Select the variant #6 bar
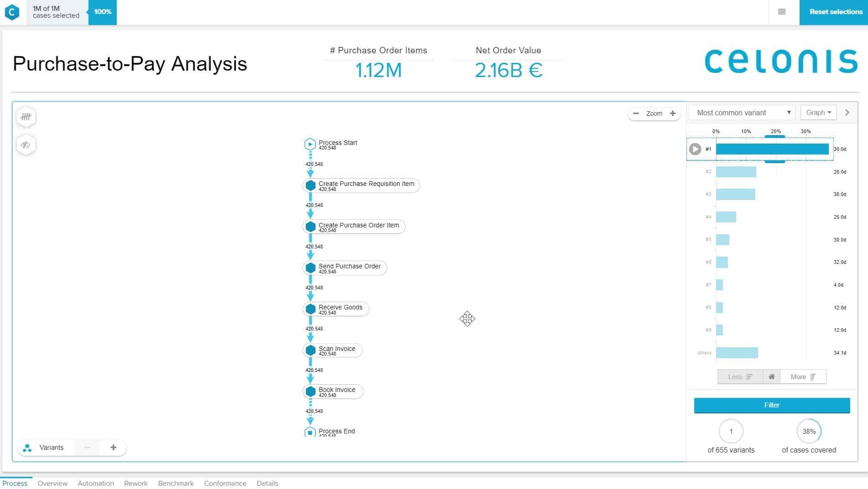 (722, 262)
